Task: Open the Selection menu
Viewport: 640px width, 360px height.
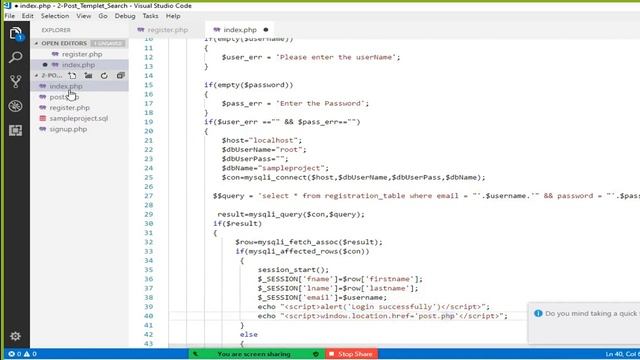Action: coord(55,16)
